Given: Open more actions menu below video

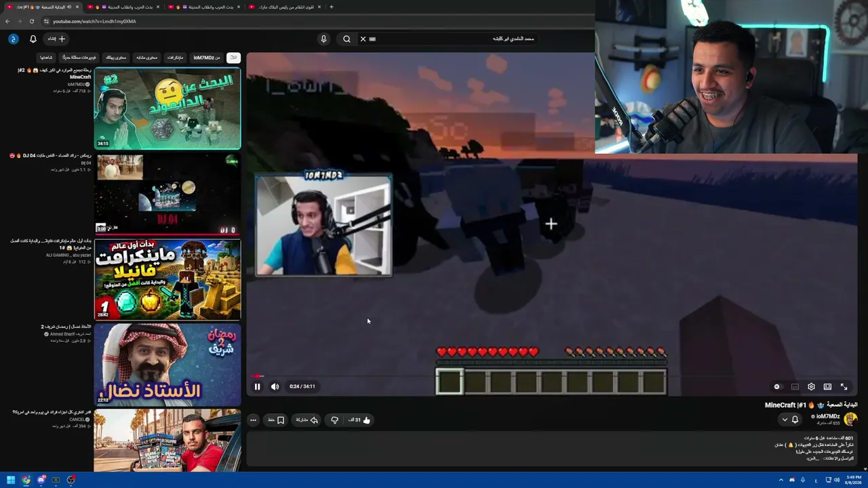Looking at the screenshot, I should coord(253,420).
